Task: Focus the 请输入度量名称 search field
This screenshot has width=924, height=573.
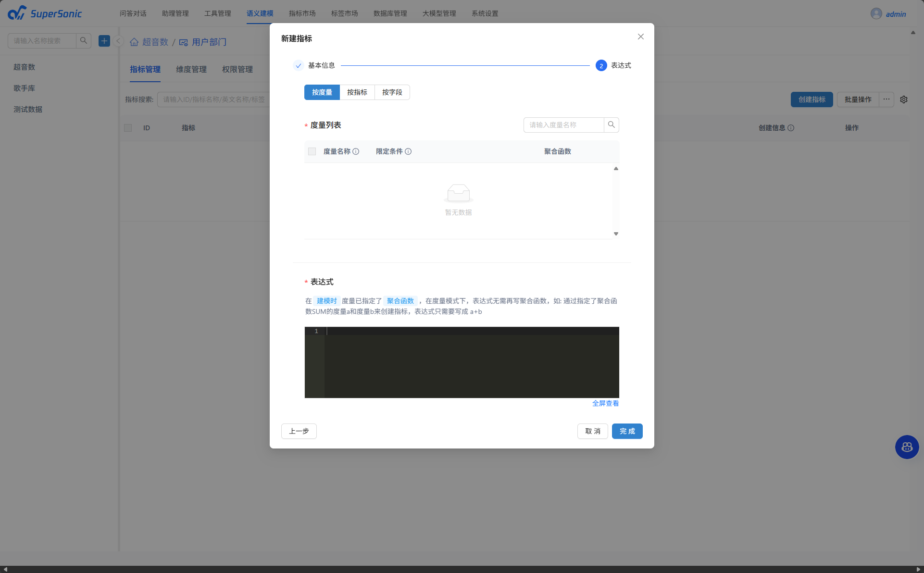Action: click(x=564, y=125)
